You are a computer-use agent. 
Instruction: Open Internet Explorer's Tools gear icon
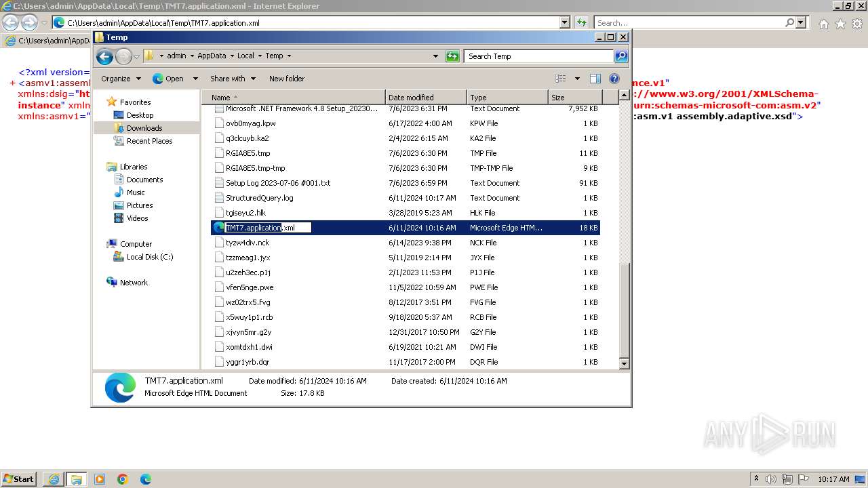[857, 24]
